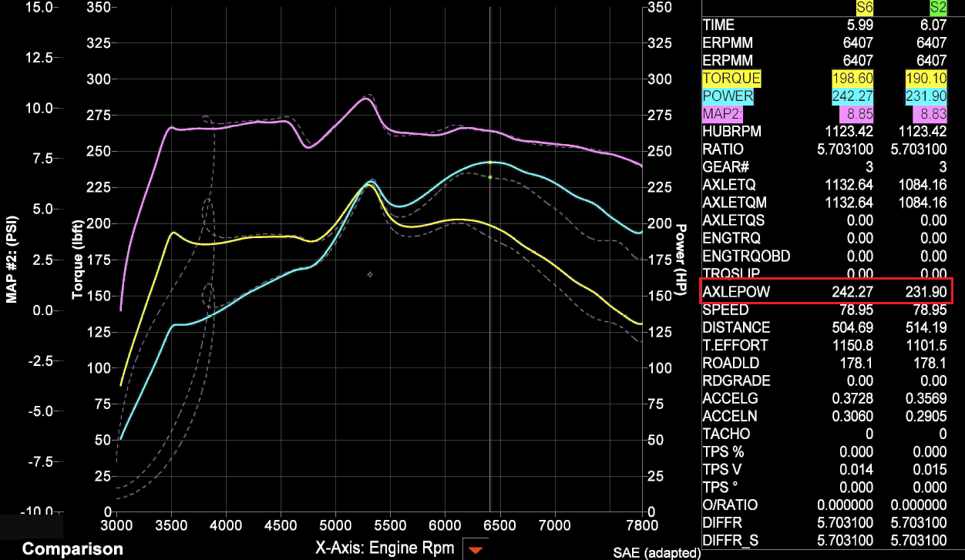This screenshot has height=560, width=965.
Task: Click the ENGTRQOBD row label
Action: [x=746, y=256]
